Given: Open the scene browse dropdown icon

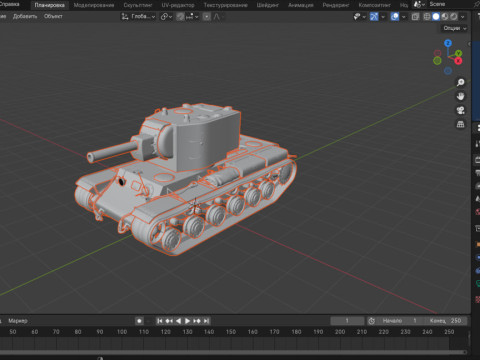Looking at the screenshot, I should 419,4.
